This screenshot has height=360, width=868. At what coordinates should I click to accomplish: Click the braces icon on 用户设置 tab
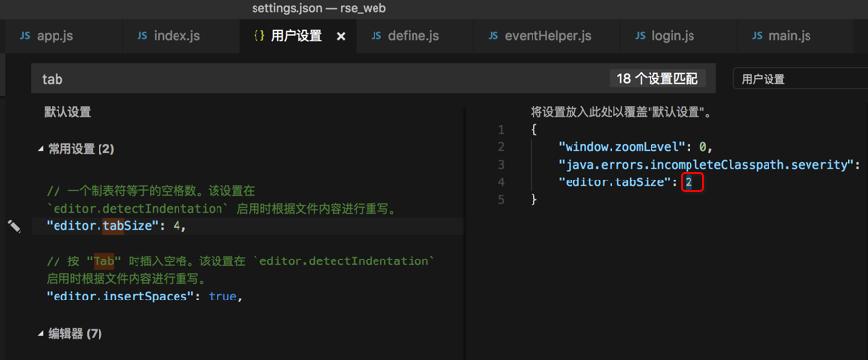point(258,36)
